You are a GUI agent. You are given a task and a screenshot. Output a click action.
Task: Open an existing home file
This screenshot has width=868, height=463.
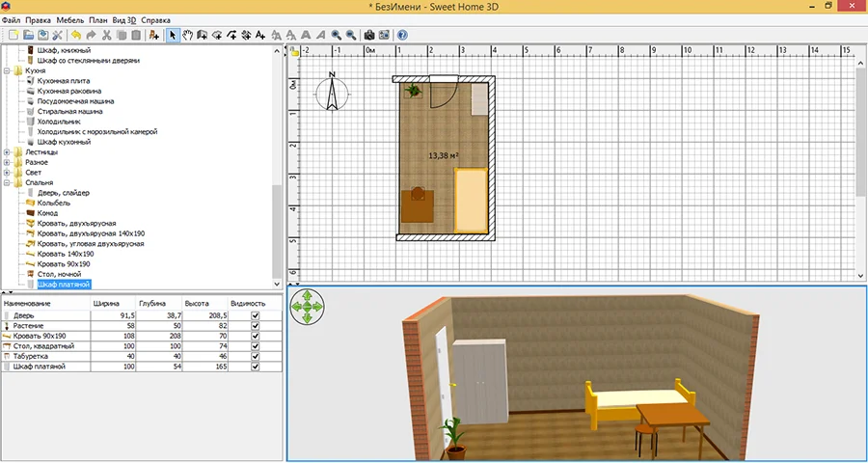pos(28,35)
